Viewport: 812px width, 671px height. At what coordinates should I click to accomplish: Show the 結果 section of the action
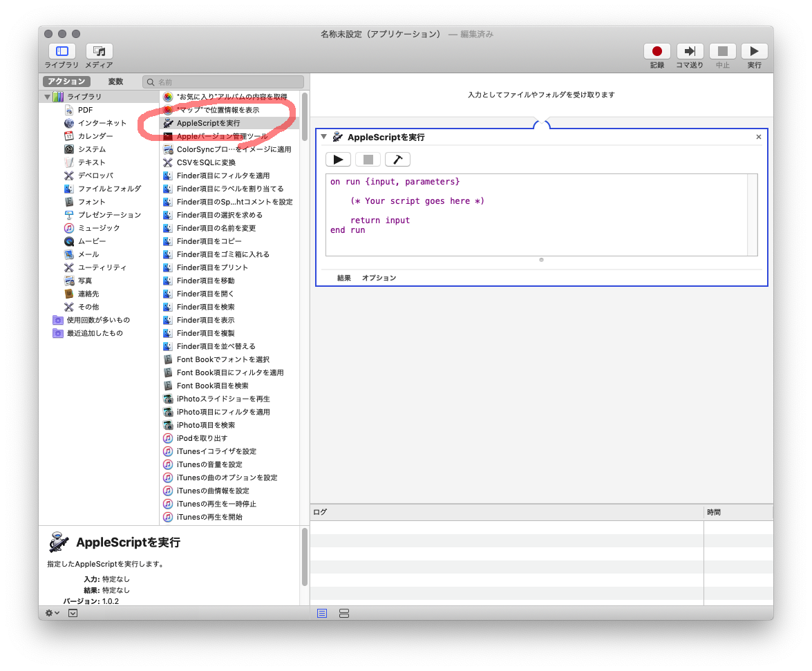(344, 278)
